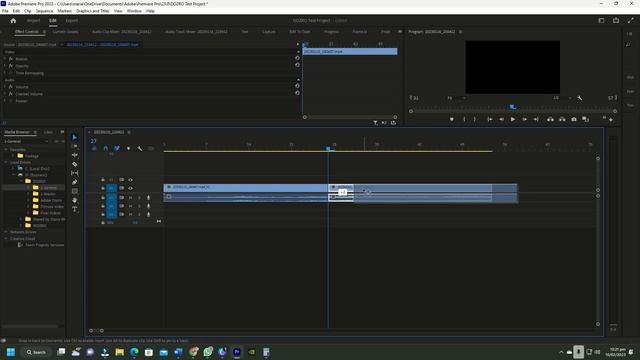The height and width of the screenshot is (360, 640).
Task: Switch to Lumetri Scopes tab
Action: [x=65, y=31]
